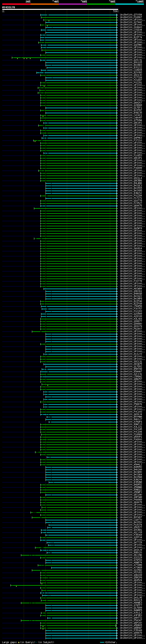Open hit UniRef100_Q7XY84
146x644 pixels.
click(131, 15)
